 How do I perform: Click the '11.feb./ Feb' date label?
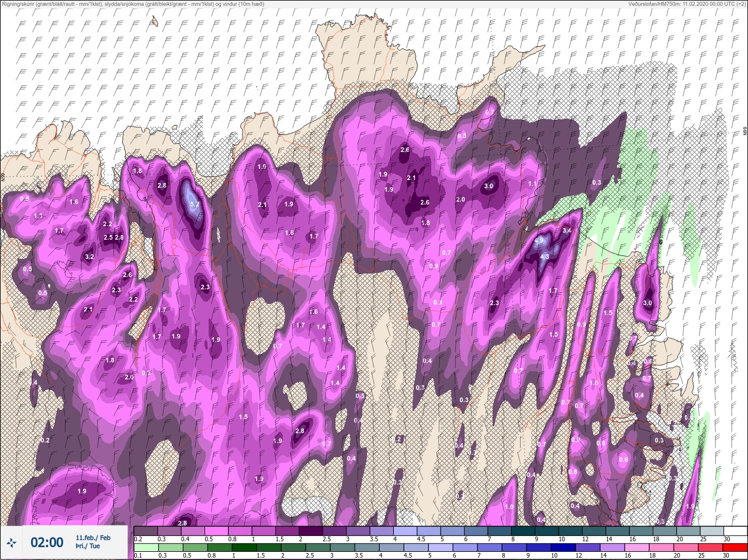[x=93, y=537]
